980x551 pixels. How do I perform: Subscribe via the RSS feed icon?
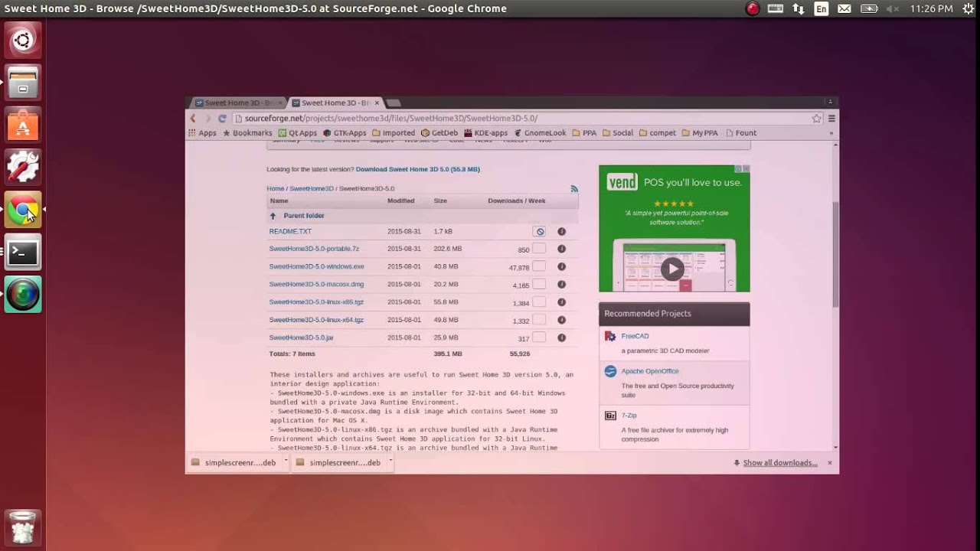point(574,188)
